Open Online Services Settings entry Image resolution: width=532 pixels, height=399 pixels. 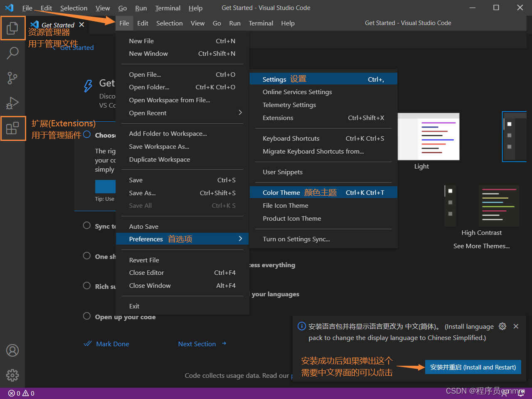323,92
